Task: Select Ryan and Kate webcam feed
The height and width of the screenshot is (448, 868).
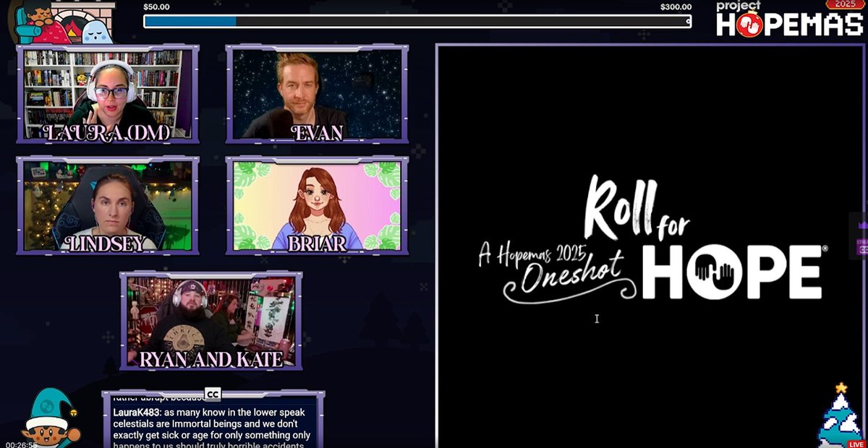Action: pyautogui.click(x=211, y=320)
